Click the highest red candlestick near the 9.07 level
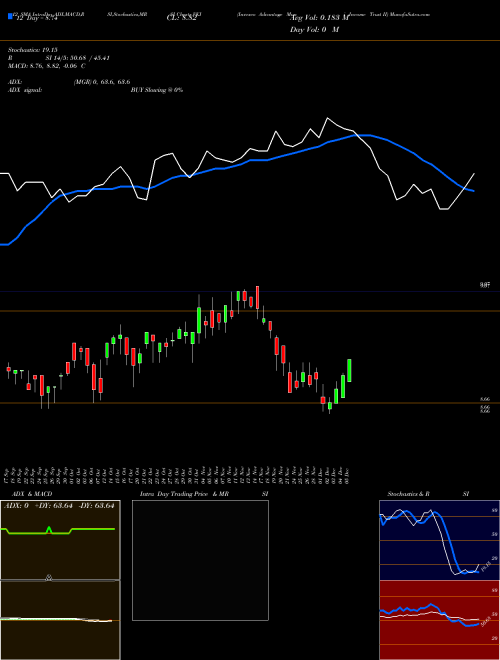The image size is (500, 660). (258, 297)
